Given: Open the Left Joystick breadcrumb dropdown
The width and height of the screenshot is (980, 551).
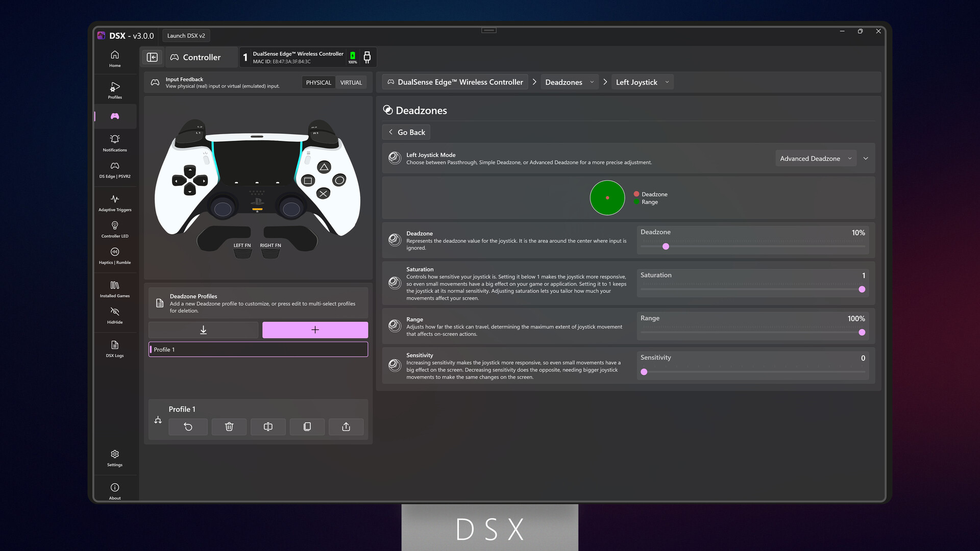Looking at the screenshot, I should click(x=667, y=82).
